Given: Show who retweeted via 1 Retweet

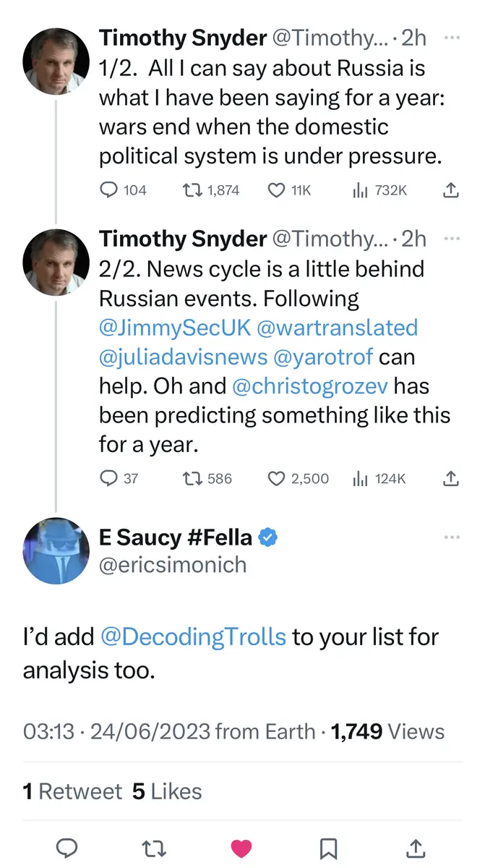Looking at the screenshot, I should click(72, 791).
